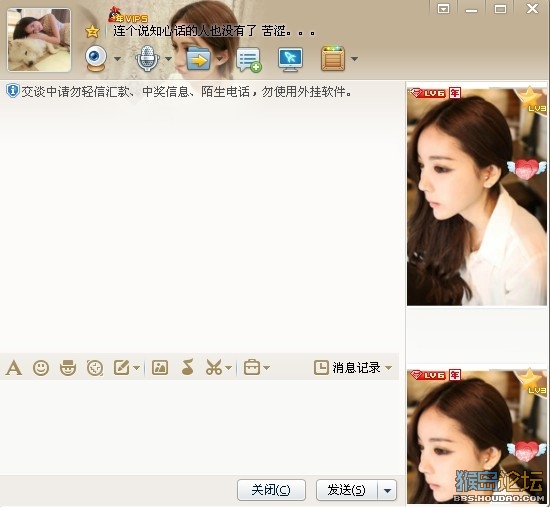
Task: Click the contact's signature text 连个说知心话的人也没有了
Action: 185,31
